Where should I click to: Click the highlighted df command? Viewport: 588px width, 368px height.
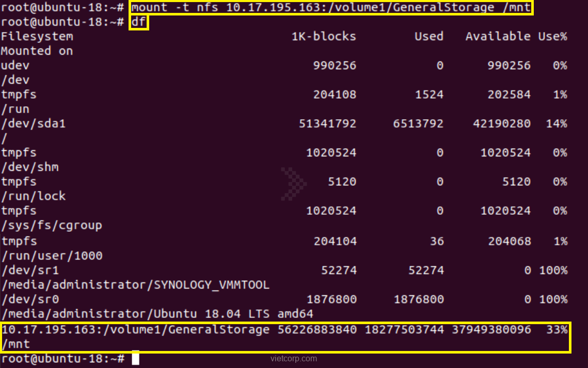click(x=138, y=22)
